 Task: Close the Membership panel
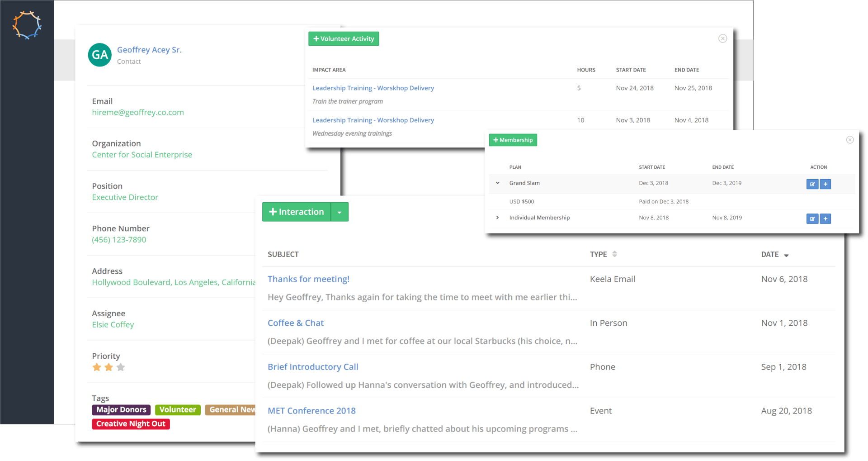tap(849, 140)
